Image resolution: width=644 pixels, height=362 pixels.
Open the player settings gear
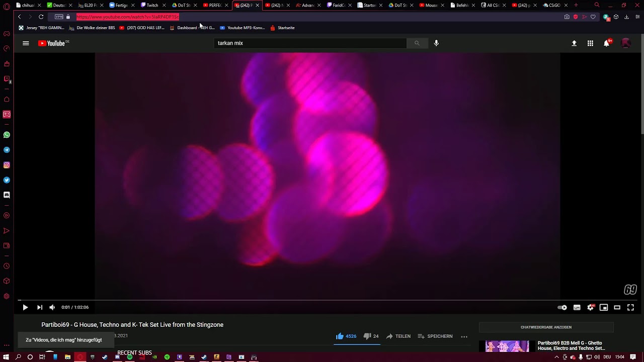tap(591, 307)
